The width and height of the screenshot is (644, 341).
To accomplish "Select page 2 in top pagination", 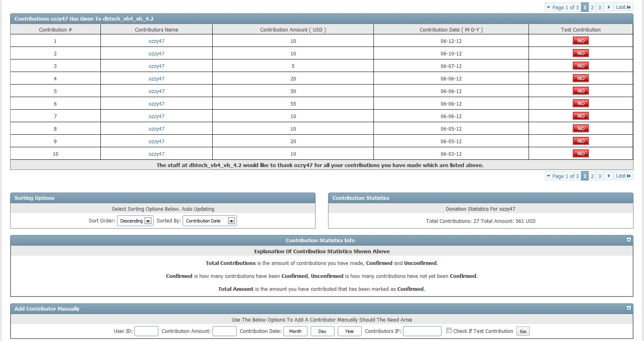I will [x=592, y=7].
